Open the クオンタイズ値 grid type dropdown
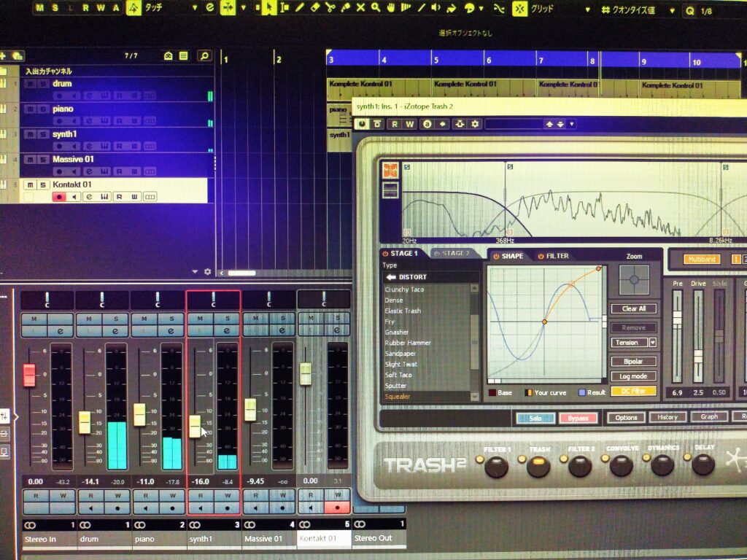This screenshot has width=747, height=560. point(672,10)
